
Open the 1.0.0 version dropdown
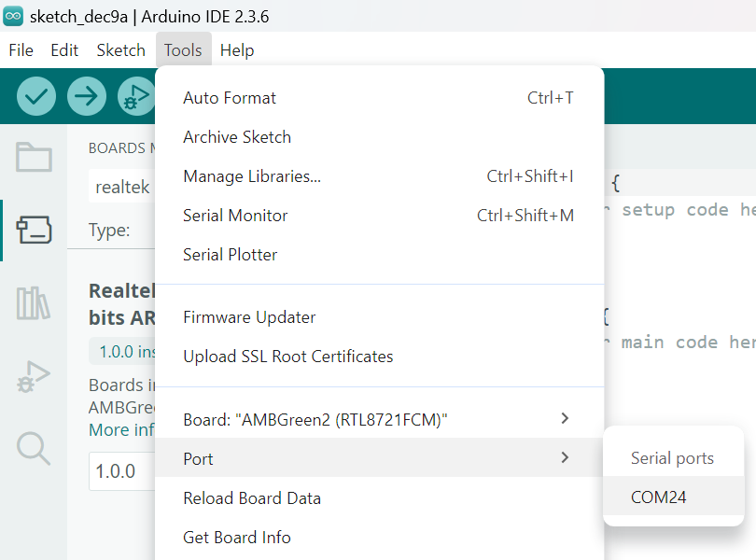121,471
